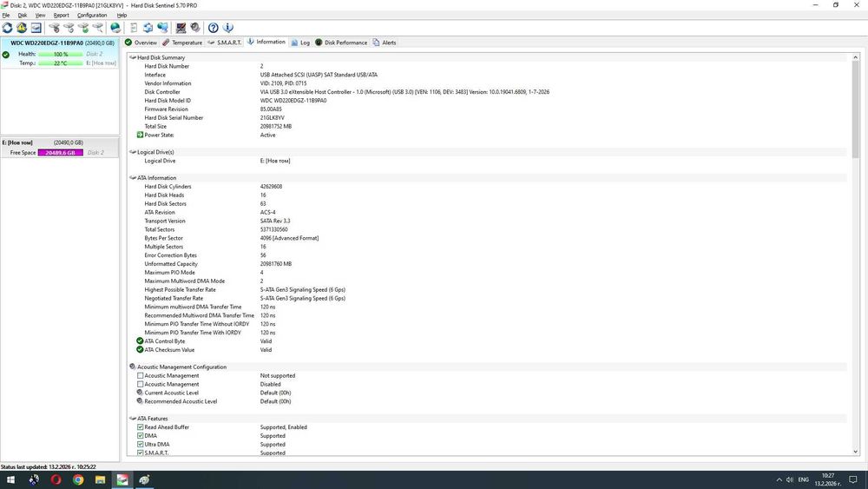The image size is (868, 489).
Task: Open the notification center icon
Action: pyautogui.click(x=853, y=479)
